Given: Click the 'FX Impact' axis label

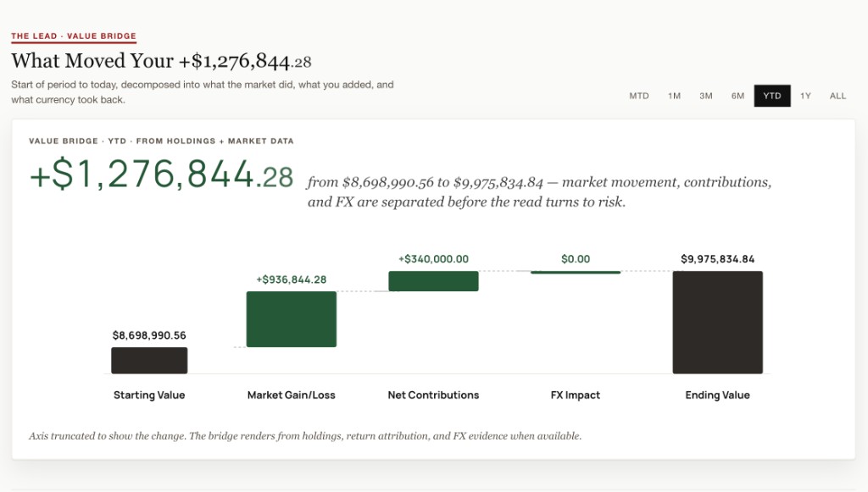Looking at the screenshot, I should (x=576, y=395).
